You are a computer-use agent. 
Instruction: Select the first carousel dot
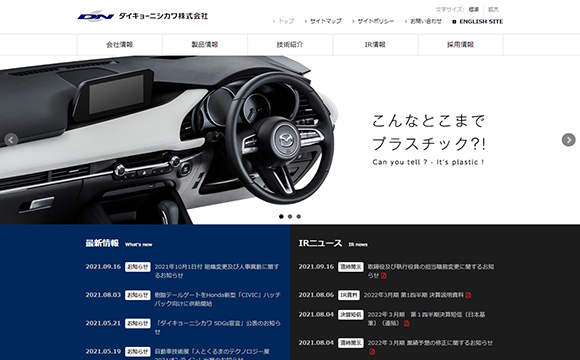click(281, 216)
